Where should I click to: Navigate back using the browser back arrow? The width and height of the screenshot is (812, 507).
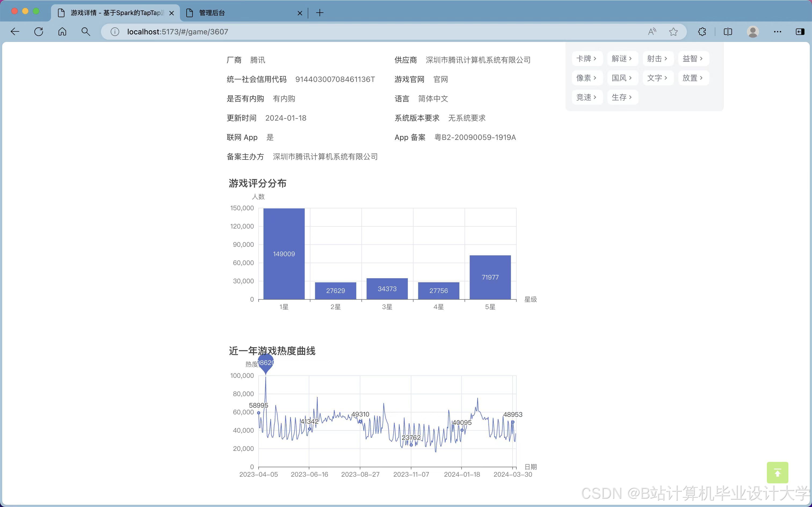tap(15, 31)
